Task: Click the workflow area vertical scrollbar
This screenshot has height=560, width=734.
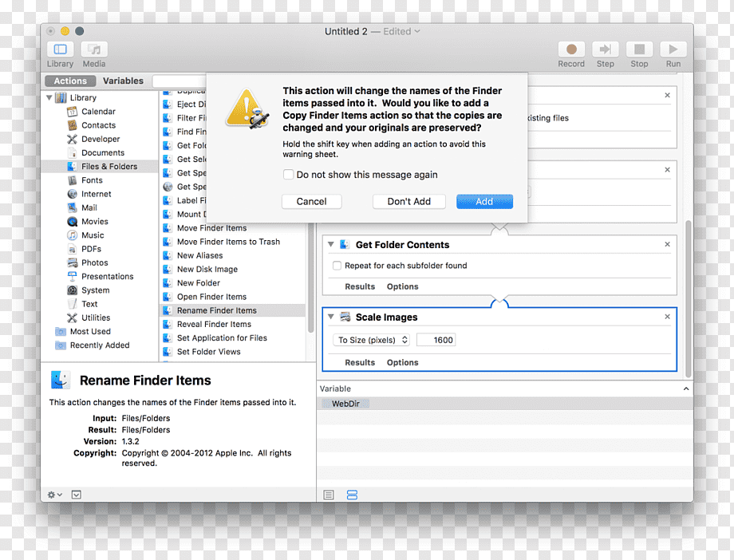Action: [x=688, y=298]
